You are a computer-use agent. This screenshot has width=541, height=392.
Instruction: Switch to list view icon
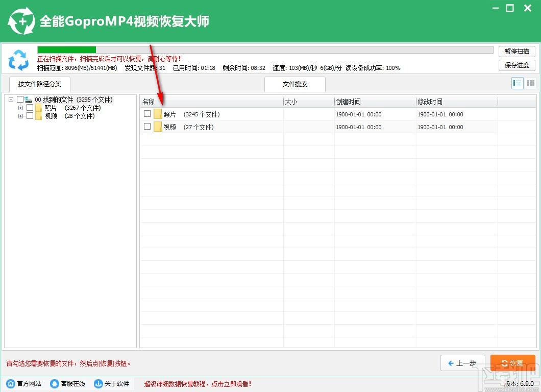[517, 83]
